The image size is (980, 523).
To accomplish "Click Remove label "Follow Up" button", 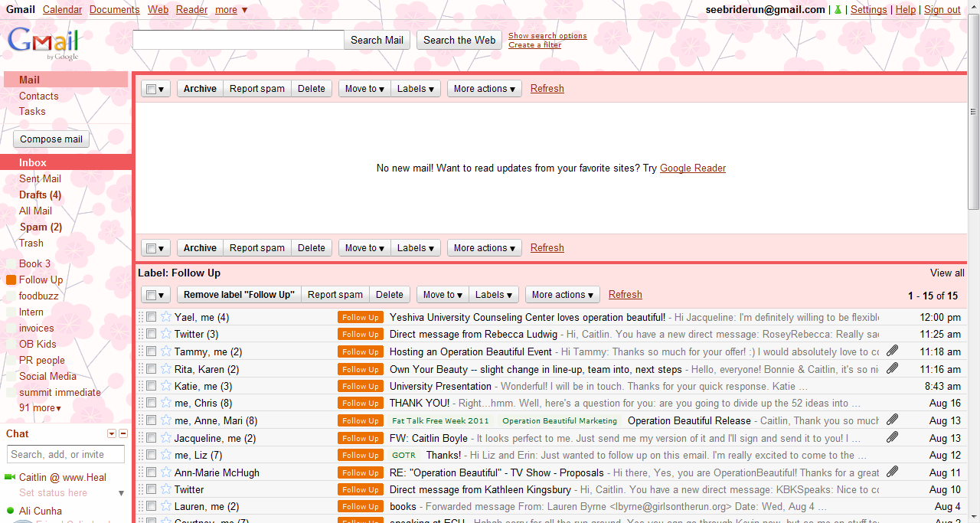I will point(239,295).
